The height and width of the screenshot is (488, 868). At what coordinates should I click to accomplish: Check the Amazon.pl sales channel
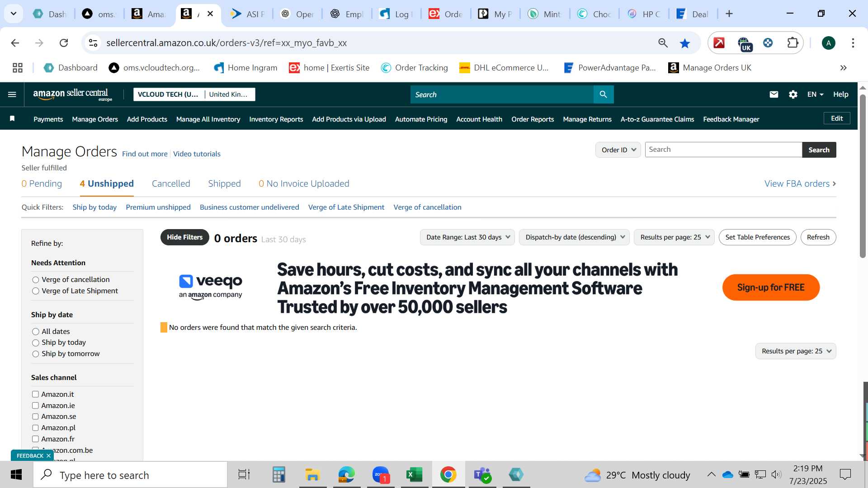click(x=35, y=428)
